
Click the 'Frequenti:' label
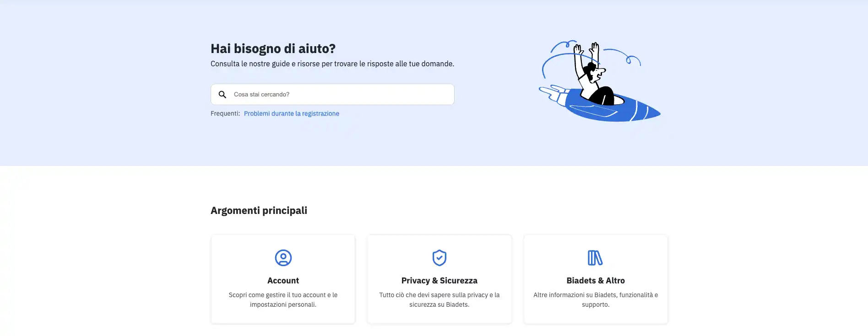pyautogui.click(x=225, y=113)
